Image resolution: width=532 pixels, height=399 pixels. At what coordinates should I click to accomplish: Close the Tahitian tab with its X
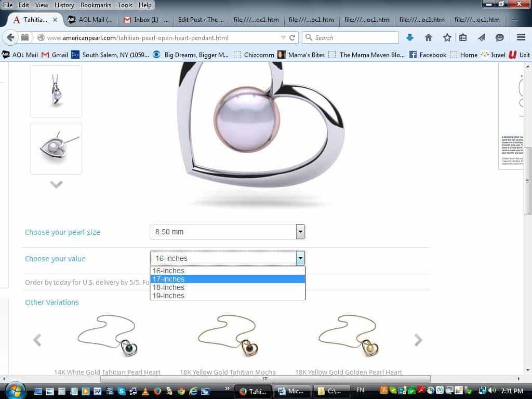pos(55,20)
